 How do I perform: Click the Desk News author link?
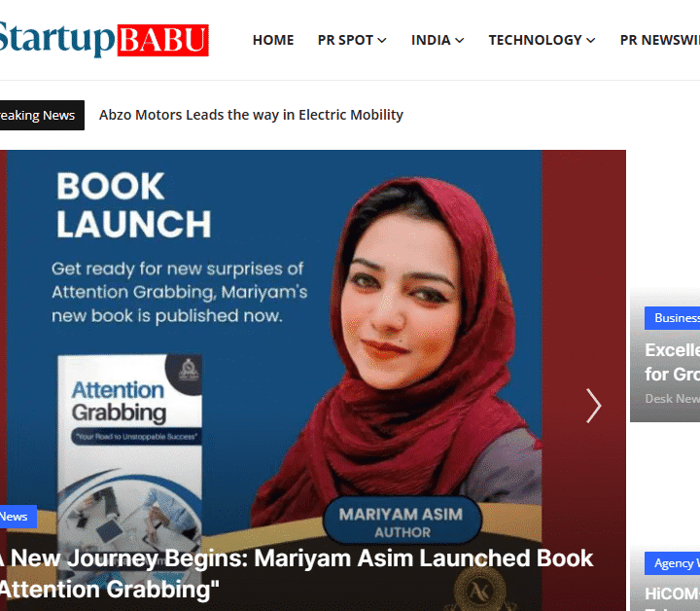tap(673, 398)
